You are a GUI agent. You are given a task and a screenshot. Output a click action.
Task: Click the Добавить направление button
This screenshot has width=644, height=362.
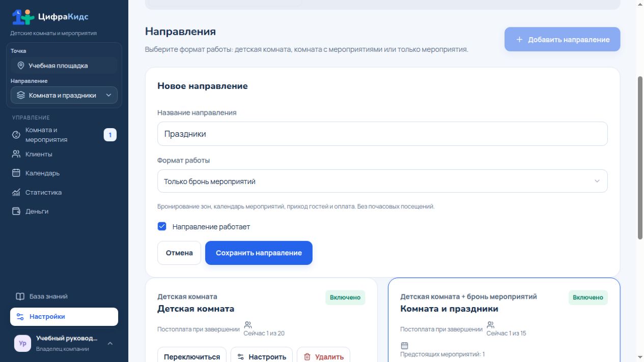point(563,39)
